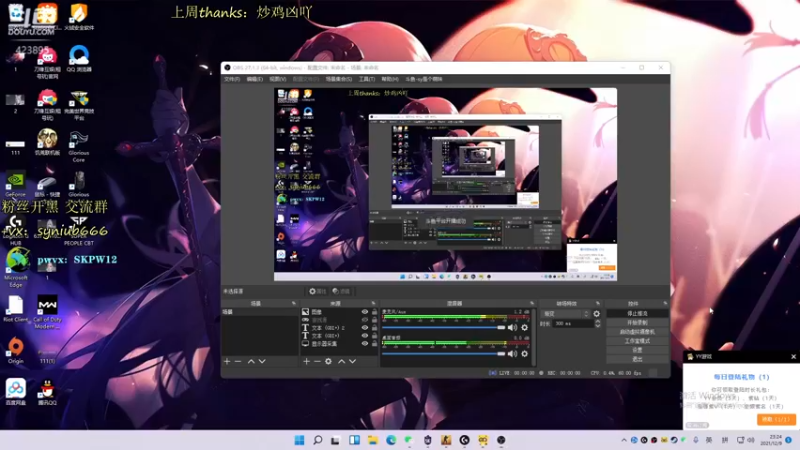Show hidden system tray icons chevron
This screenshot has height=450, width=800.
click(x=623, y=440)
